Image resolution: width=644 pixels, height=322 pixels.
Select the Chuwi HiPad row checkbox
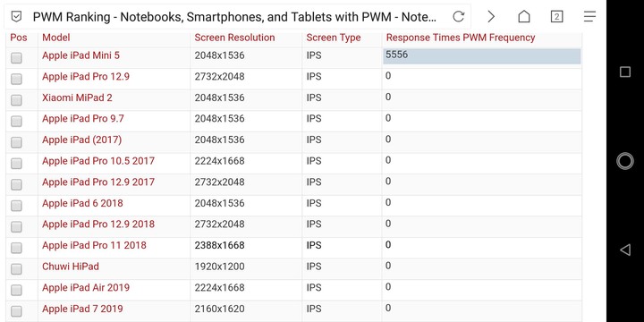click(16, 269)
